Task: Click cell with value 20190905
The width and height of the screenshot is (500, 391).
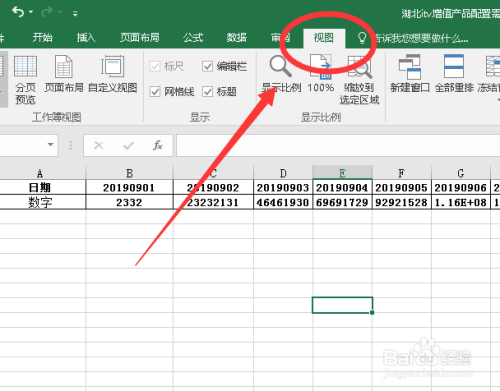Action: (x=402, y=187)
